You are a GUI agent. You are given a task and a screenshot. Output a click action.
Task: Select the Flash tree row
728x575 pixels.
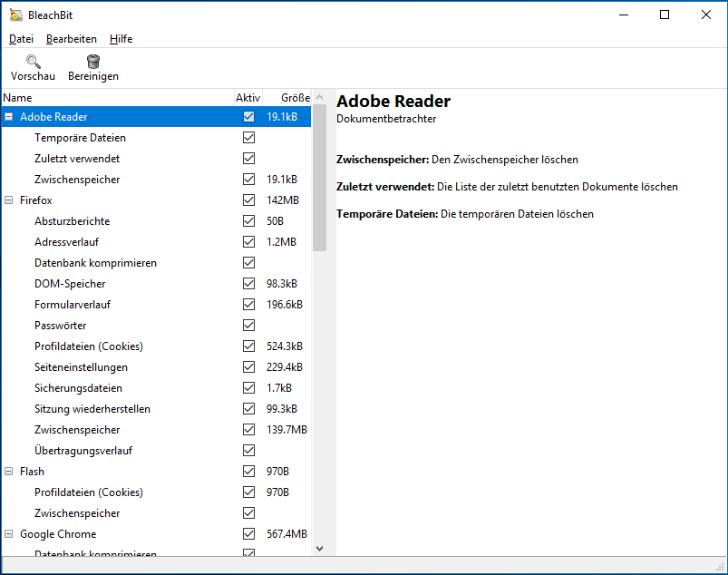(x=157, y=472)
